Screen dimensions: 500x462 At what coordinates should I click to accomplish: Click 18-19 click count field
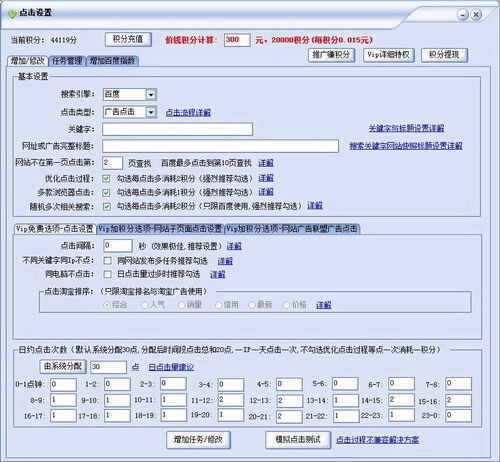click(173, 415)
